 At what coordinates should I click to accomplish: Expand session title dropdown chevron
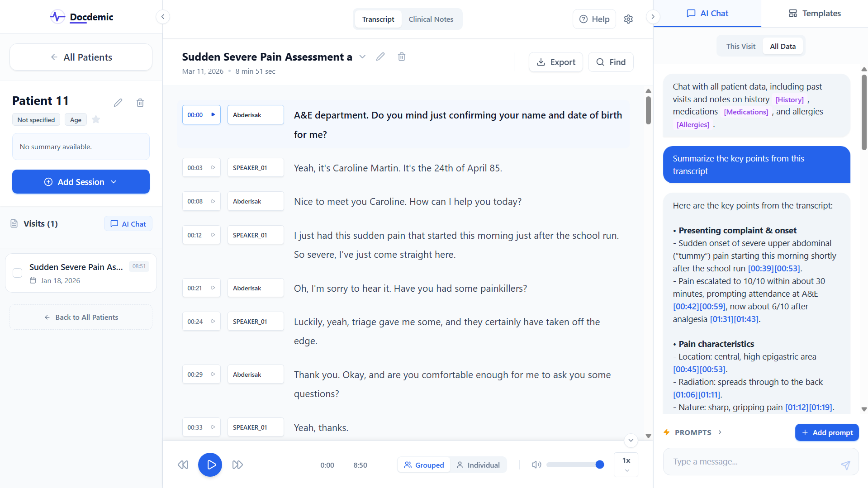tap(362, 57)
